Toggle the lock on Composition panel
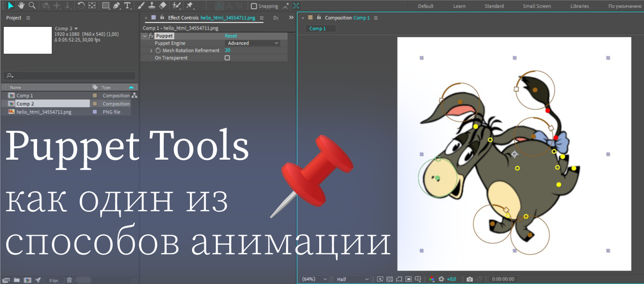This screenshot has width=644, height=284. tap(318, 18)
